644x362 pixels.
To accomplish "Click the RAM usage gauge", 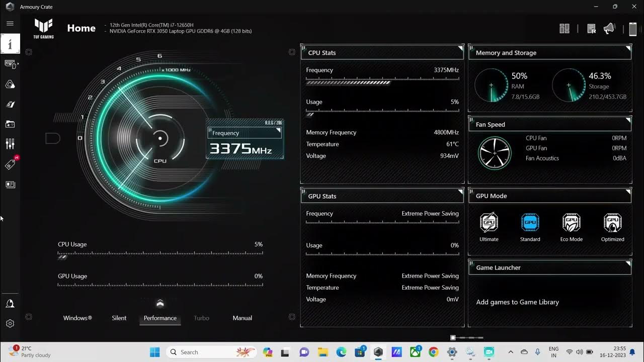I will pos(492,85).
